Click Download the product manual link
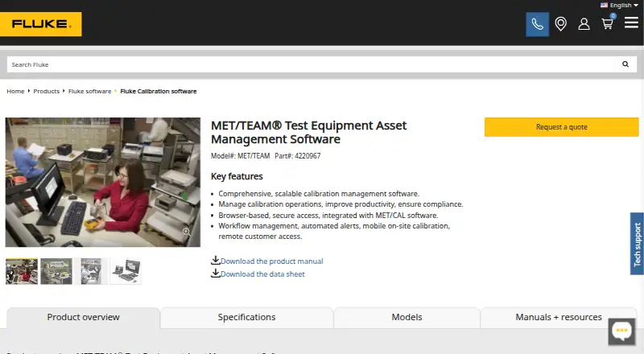Screen dimensions: 644x354 click(272, 261)
